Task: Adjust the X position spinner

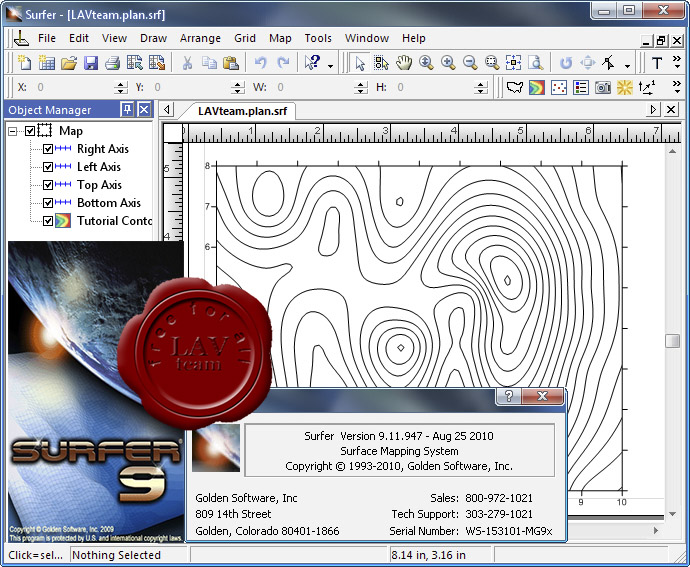Action: coord(121,88)
